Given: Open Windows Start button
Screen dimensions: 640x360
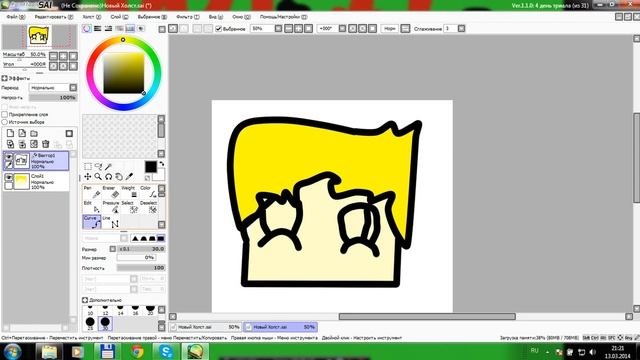Looking at the screenshot, I should tap(12, 351).
